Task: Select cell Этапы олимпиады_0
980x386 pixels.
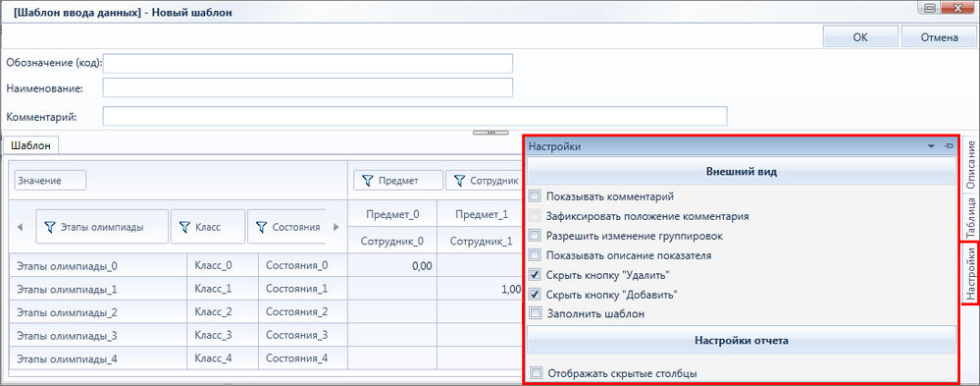Action: click(x=98, y=265)
